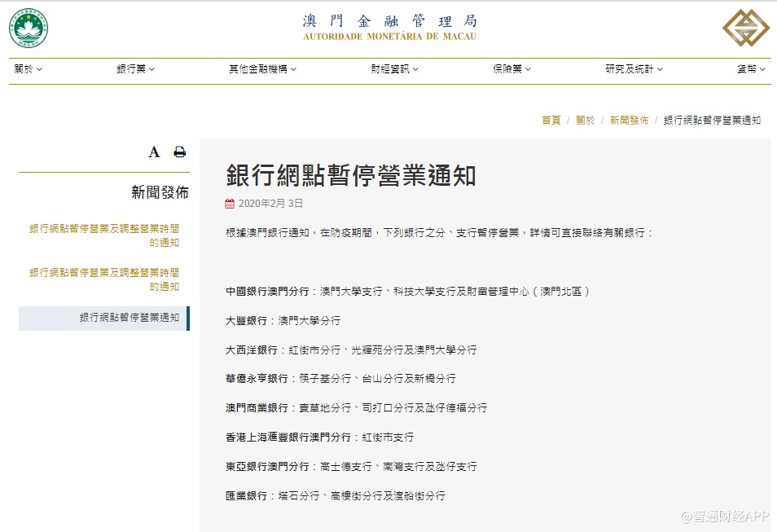Viewport: 777px width, 532px height.
Task: Expand the 關於 navigation menu
Action: [x=29, y=69]
